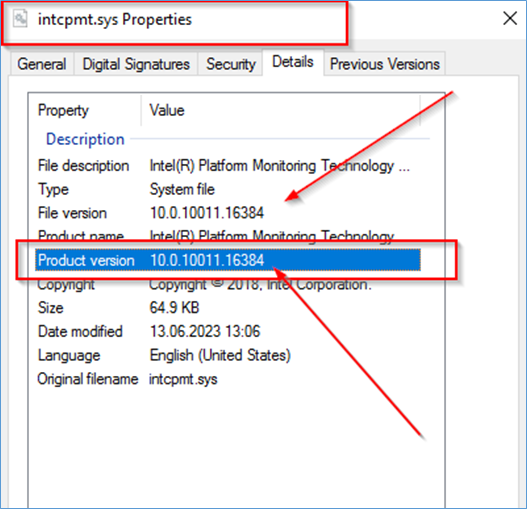Switch to the General tab

pos(42,64)
